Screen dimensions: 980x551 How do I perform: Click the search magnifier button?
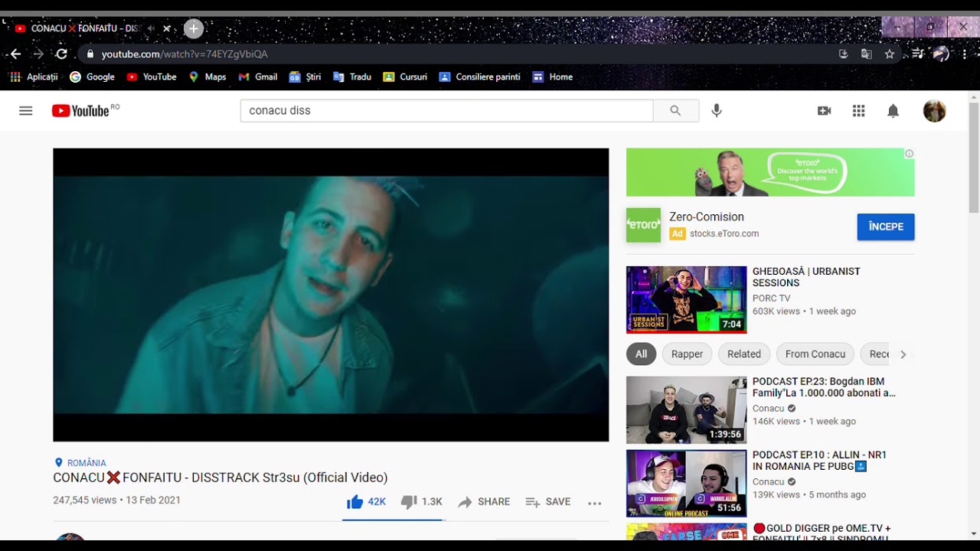pos(675,111)
